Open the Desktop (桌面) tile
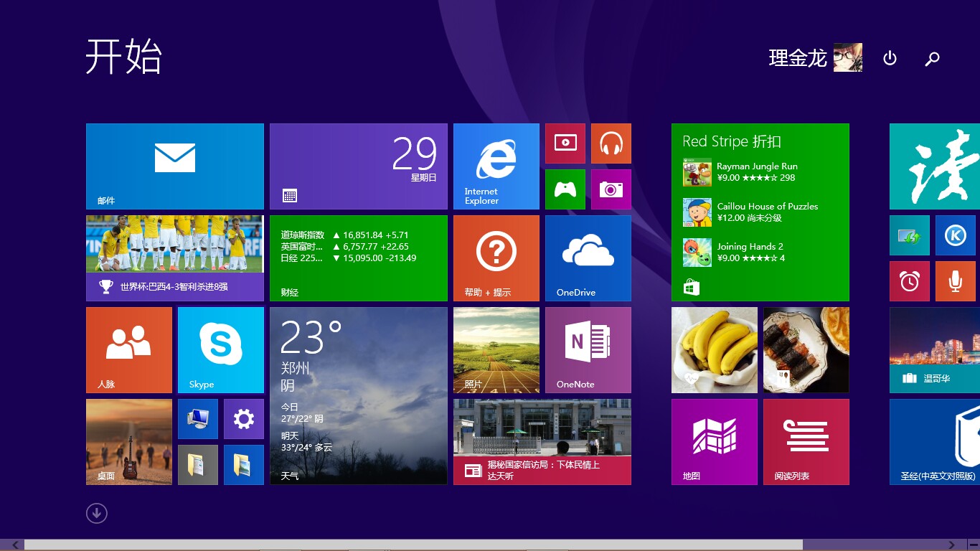Screen dimensions: 980x551 (129, 442)
